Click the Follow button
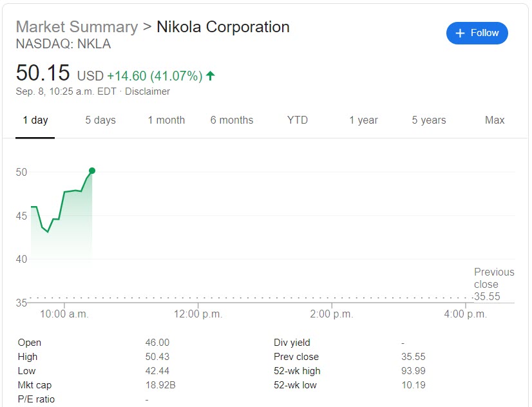The height and width of the screenshot is (407, 532). 477,33
